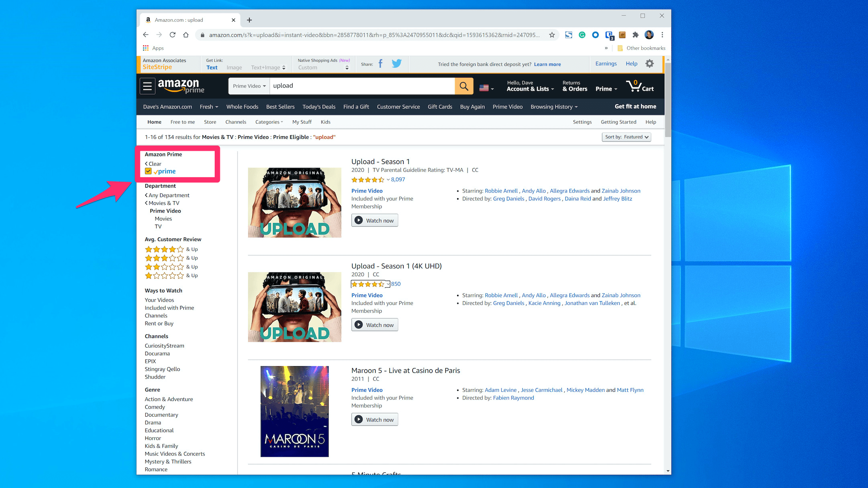The width and height of the screenshot is (868, 488).
Task: Expand the Native Shopping Ads Custom dropdown
Action: (323, 68)
